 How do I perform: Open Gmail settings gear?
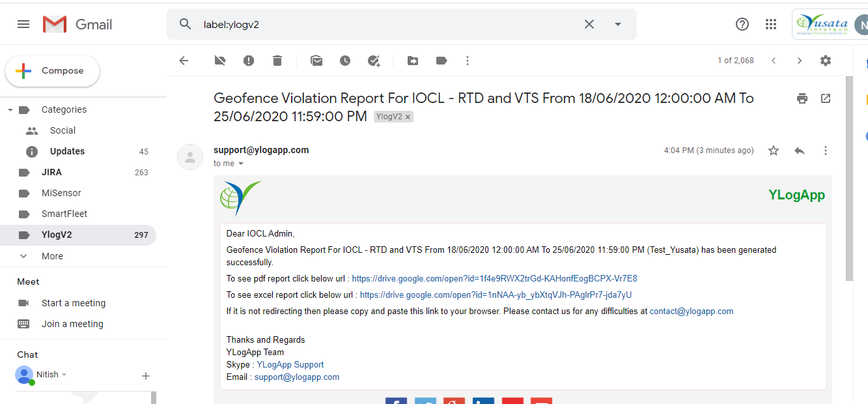coord(826,61)
